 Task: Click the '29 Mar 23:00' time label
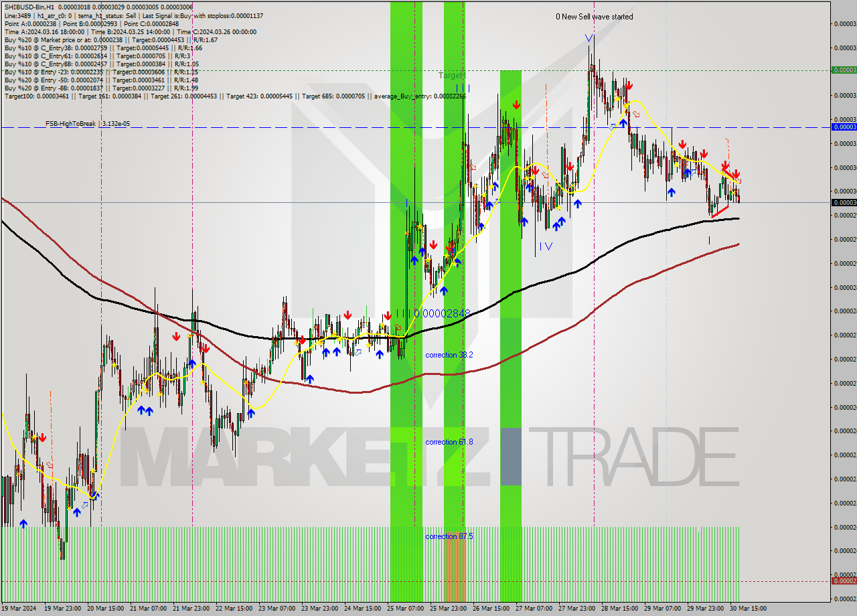705,608
